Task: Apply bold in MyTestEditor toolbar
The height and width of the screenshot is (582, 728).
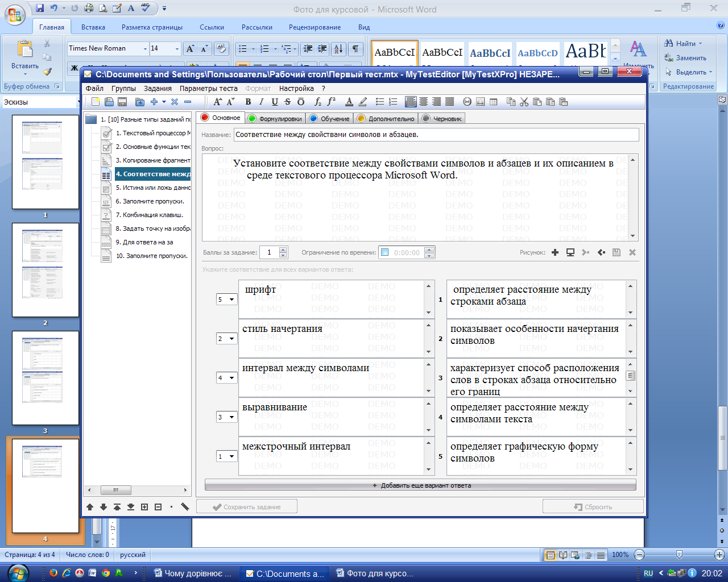Action: (x=248, y=102)
